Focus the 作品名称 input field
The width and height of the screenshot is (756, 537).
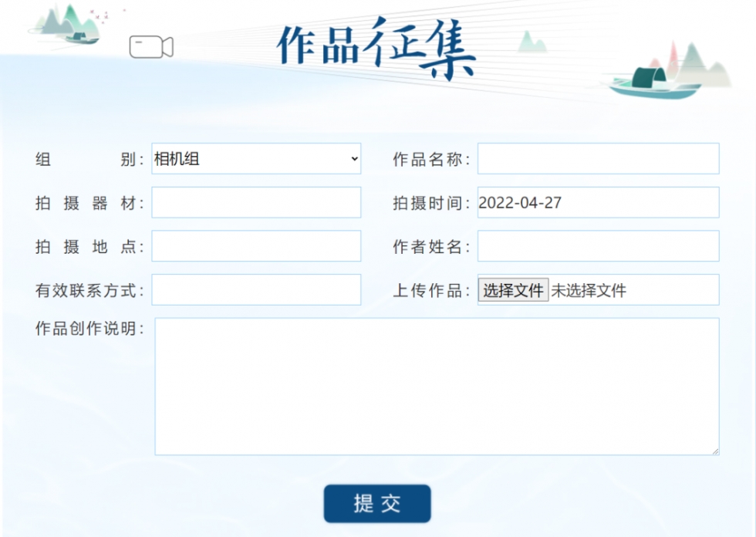[x=598, y=159]
